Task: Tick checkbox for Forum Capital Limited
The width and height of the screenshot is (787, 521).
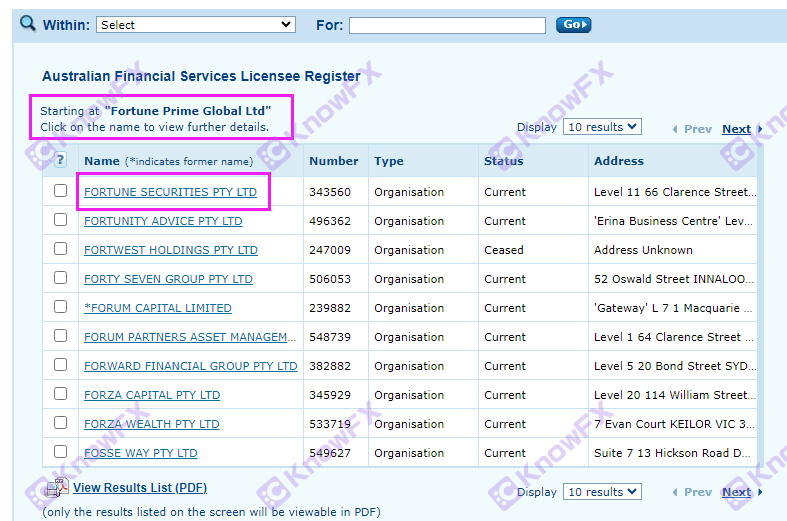Action: tap(60, 307)
